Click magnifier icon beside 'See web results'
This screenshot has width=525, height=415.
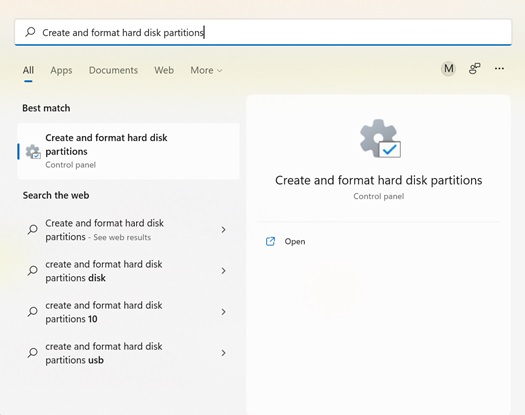(x=32, y=230)
